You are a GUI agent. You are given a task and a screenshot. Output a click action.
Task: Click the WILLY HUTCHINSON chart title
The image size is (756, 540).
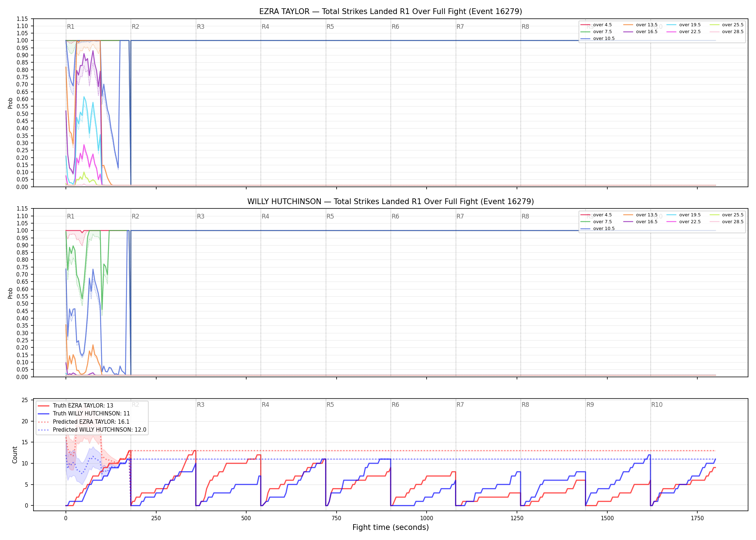click(391, 202)
